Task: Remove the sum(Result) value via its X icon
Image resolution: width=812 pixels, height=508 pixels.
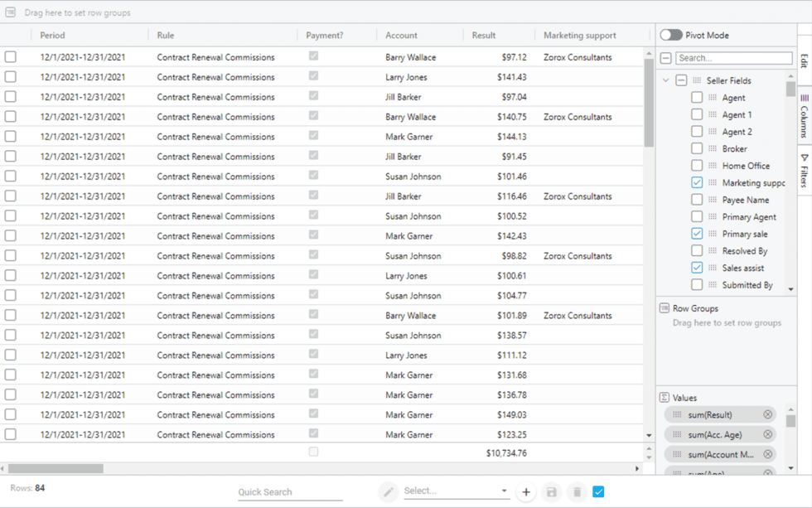Action: click(x=767, y=414)
